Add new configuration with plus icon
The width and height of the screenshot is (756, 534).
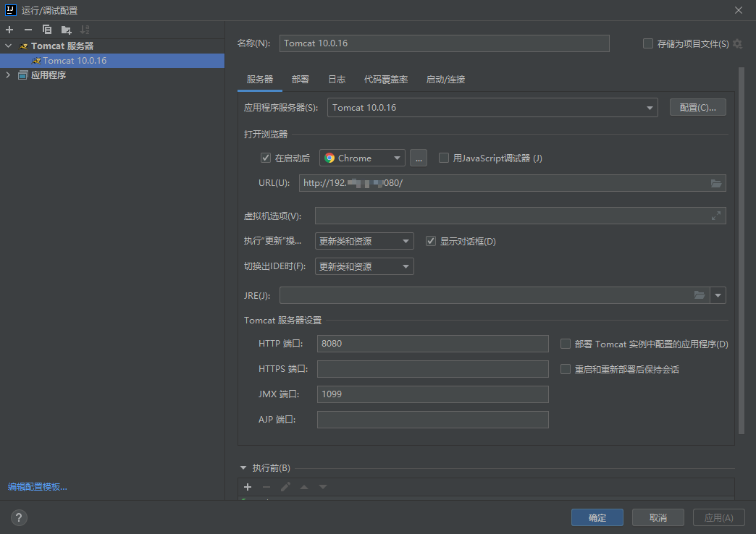9,30
